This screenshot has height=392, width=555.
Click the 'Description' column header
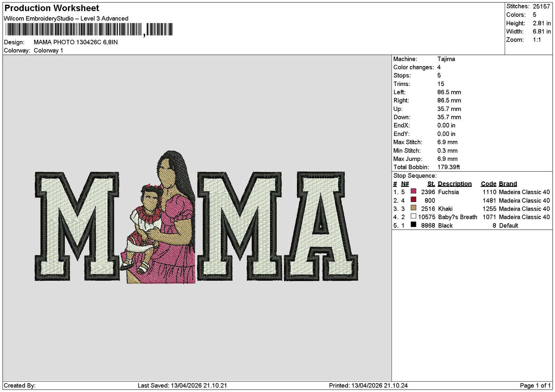454,184
